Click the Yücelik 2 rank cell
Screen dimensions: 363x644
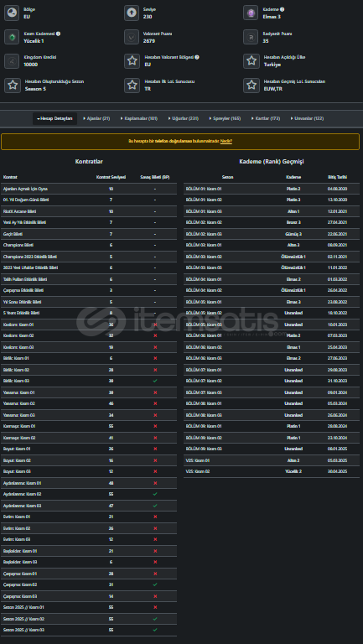click(x=293, y=471)
